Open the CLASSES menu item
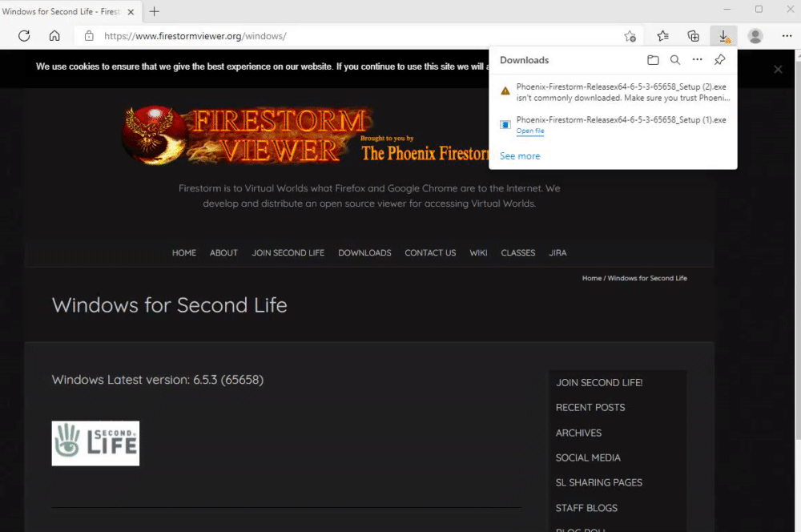Viewport: 801px width, 532px height. (x=518, y=252)
